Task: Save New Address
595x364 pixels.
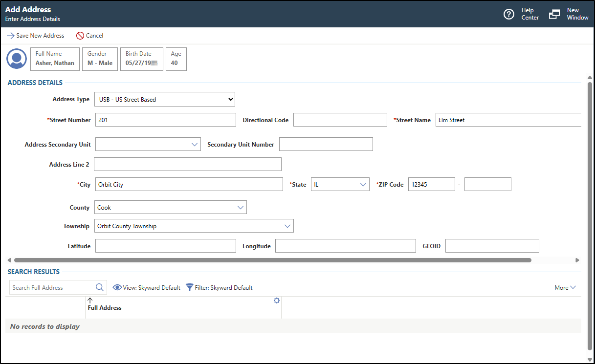Action: [x=35, y=36]
